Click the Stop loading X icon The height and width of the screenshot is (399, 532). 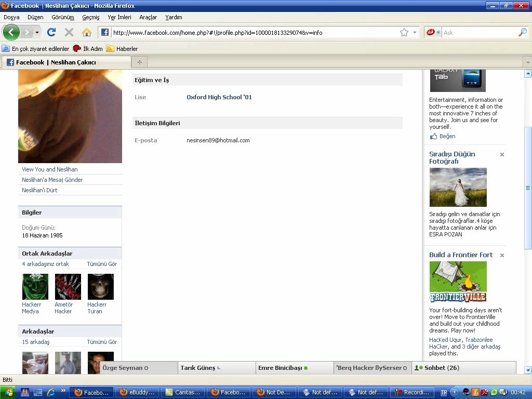pos(69,32)
